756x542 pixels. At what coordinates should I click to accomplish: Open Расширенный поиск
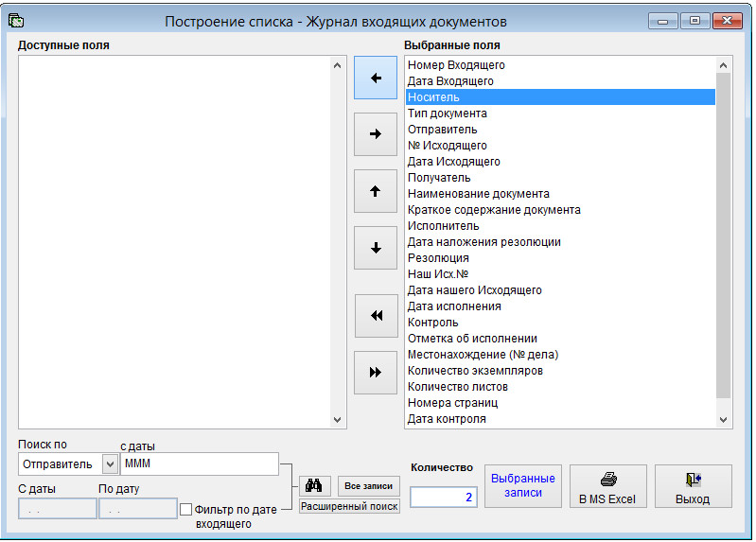tap(349, 506)
